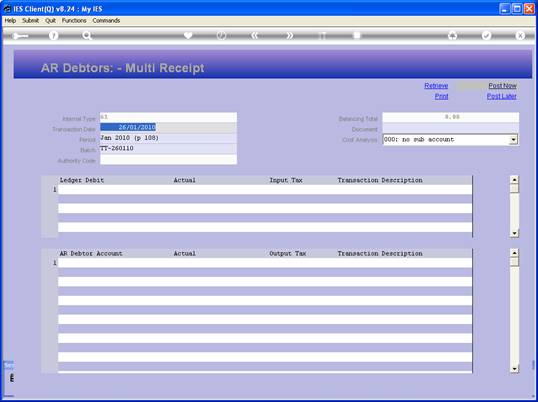This screenshot has width=538, height=402.
Task: Expand the Cost Analysis dropdown
Action: click(x=513, y=140)
